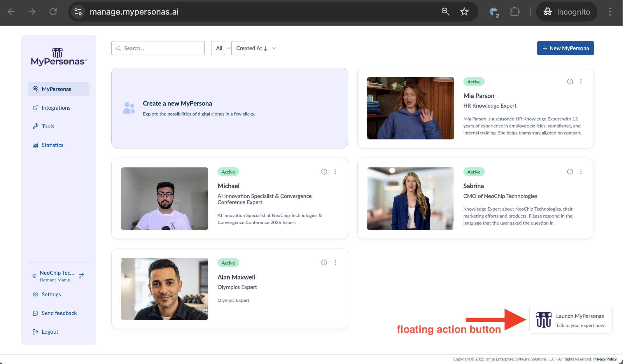Focus the Search input field

coord(158,48)
